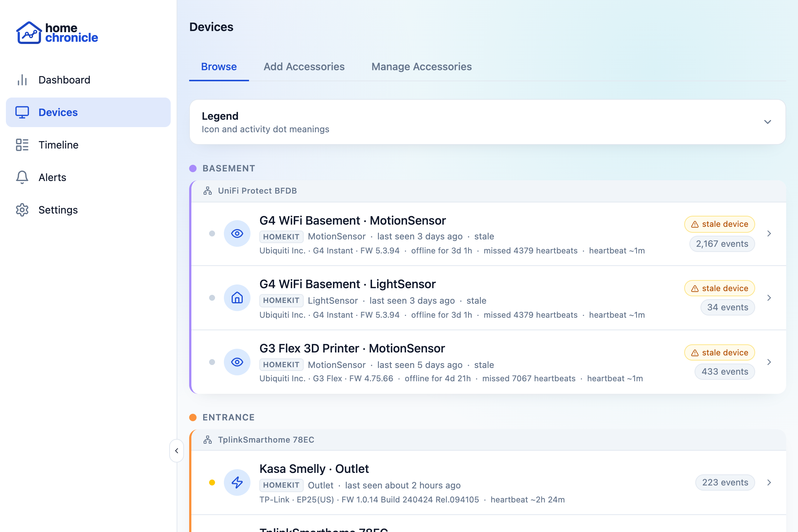The image size is (798, 532).
Task: Click the 34 events badge
Action: [x=728, y=307]
